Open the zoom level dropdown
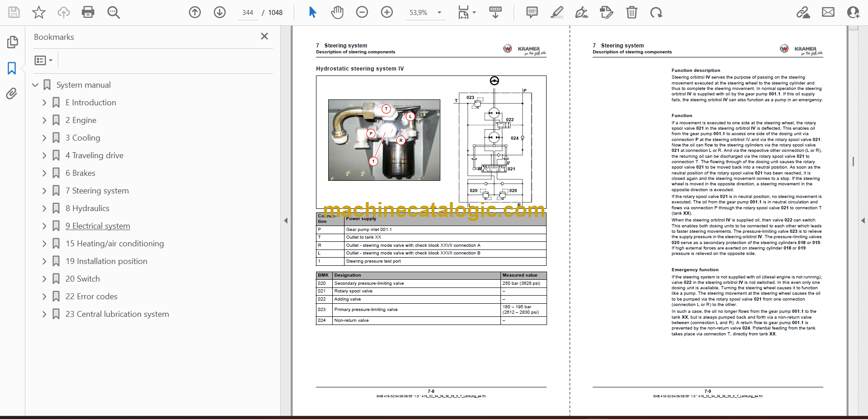 click(439, 13)
